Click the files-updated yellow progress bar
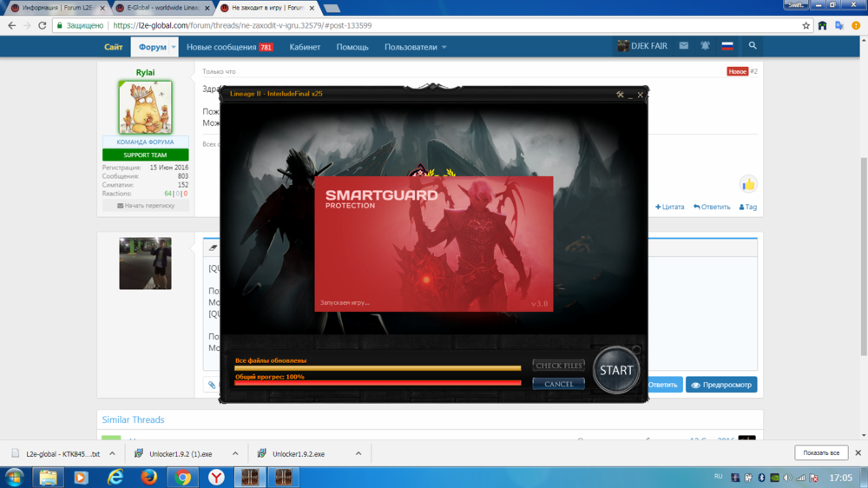The height and width of the screenshot is (488, 868). (378, 367)
